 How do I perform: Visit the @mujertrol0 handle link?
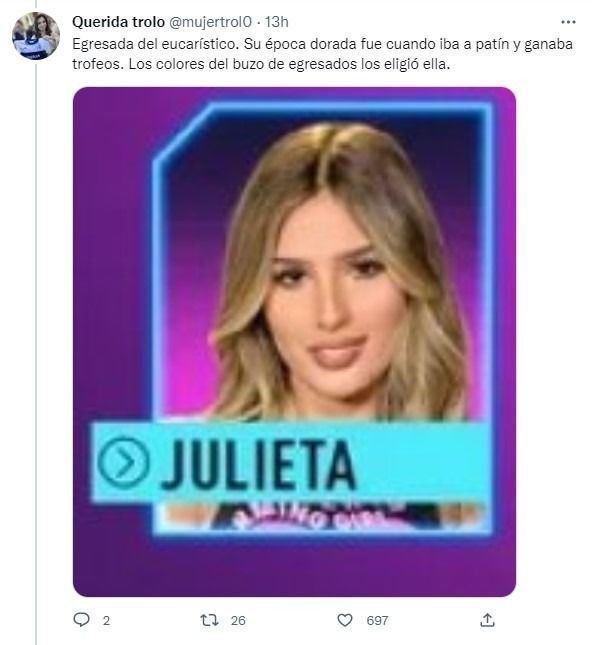(x=210, y=22)
